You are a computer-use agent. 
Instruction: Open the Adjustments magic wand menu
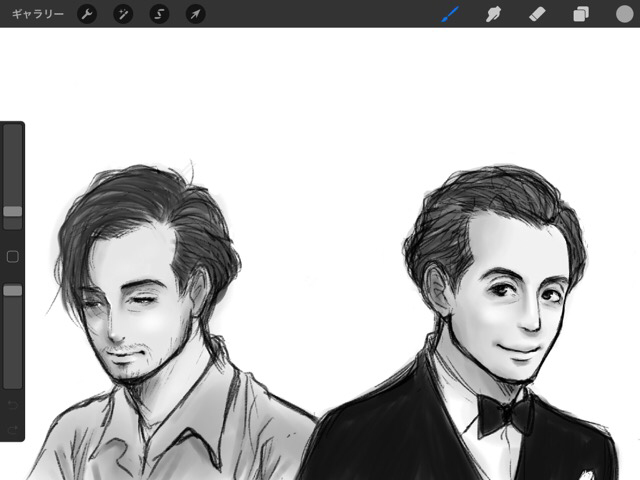123,14
